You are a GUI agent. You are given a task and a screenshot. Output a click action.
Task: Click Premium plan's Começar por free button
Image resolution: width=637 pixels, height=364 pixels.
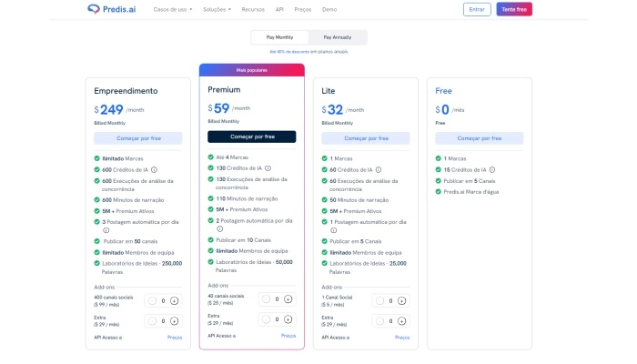(x=251, y=136)
